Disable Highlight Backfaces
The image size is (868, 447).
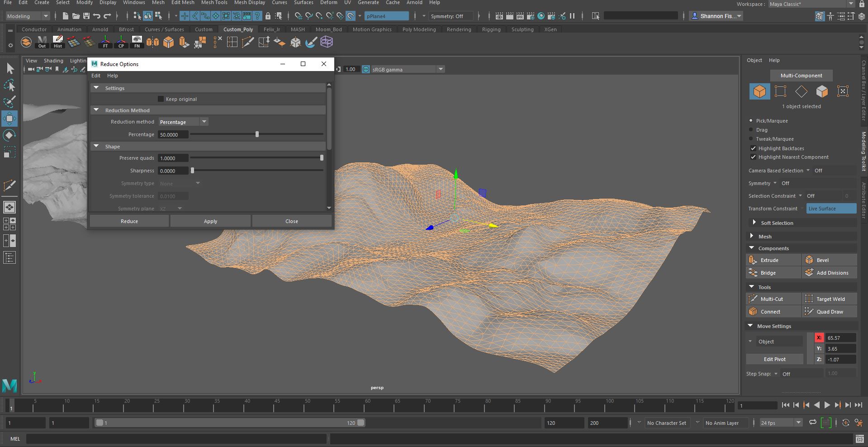click(754, 148)
